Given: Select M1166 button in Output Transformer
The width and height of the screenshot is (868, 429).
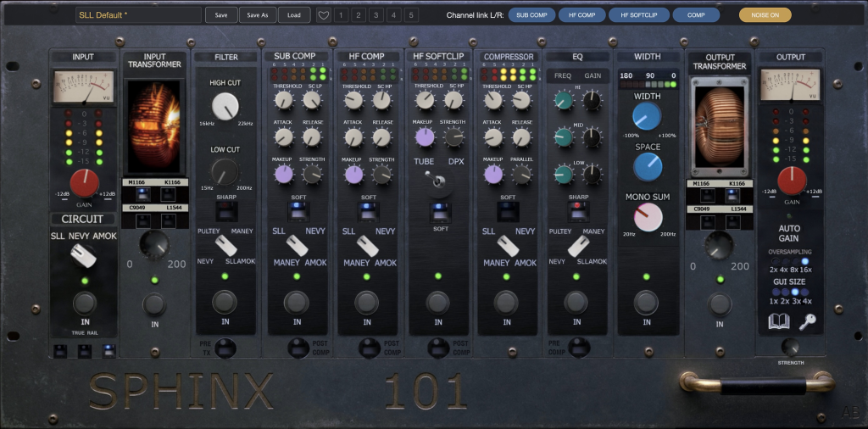Looking at the screenshot, I should [x=707, y=195].
